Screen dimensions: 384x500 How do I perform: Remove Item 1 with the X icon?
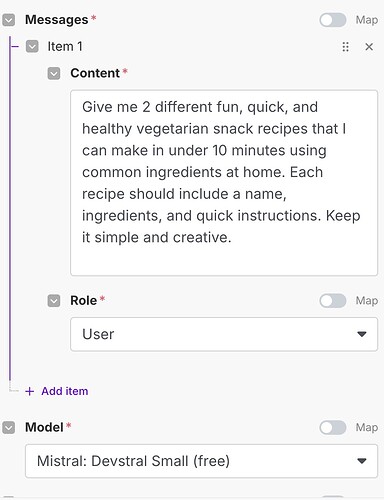coord(369,47)
